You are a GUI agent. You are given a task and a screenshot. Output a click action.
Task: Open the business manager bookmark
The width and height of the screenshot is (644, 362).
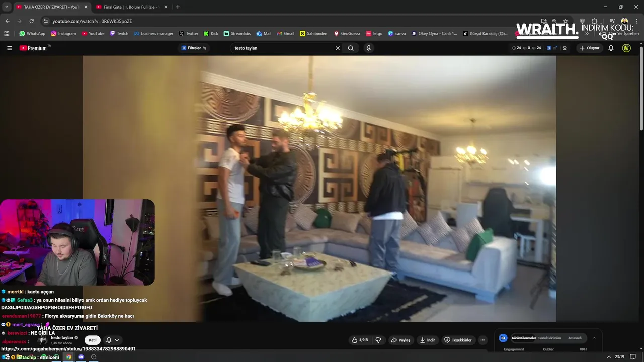pos(153,34)
